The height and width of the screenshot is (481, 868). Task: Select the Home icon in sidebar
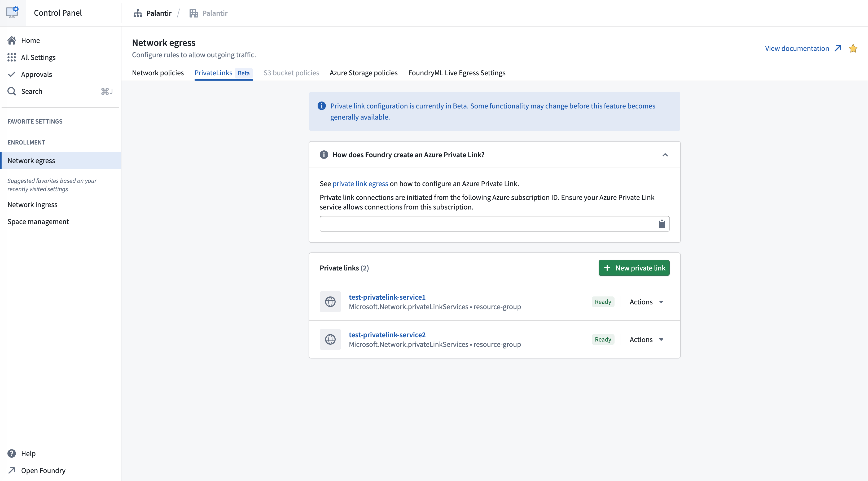tap(12, 40)
